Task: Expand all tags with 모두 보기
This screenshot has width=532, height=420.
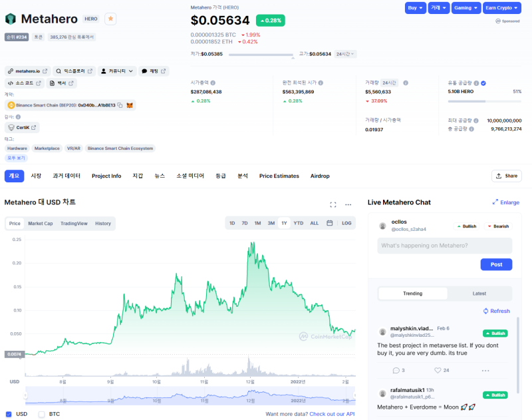Action: point(16,158)
